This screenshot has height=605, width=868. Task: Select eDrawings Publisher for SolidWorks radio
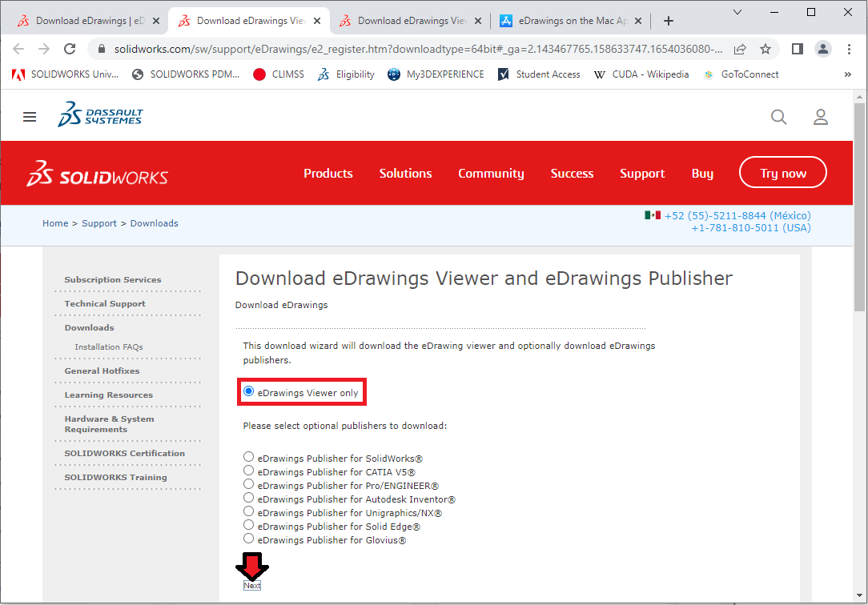[248, 457]
